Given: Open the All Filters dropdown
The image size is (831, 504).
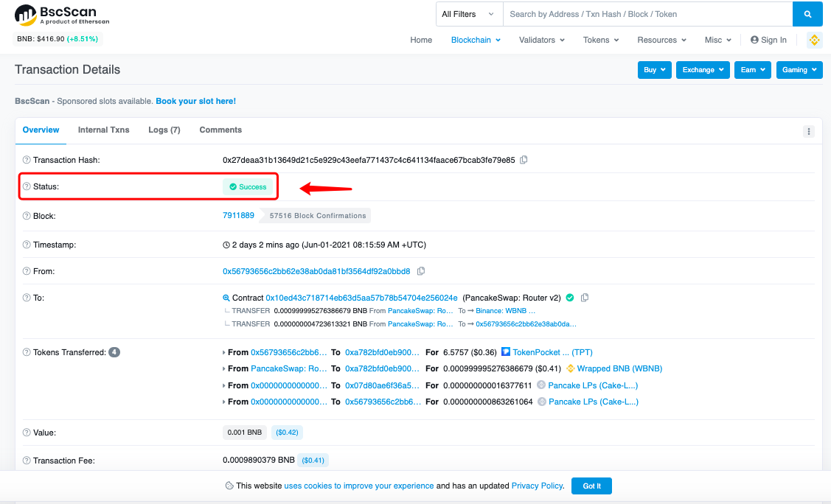Looking at the screenshot, I should [x=468, y=14].
